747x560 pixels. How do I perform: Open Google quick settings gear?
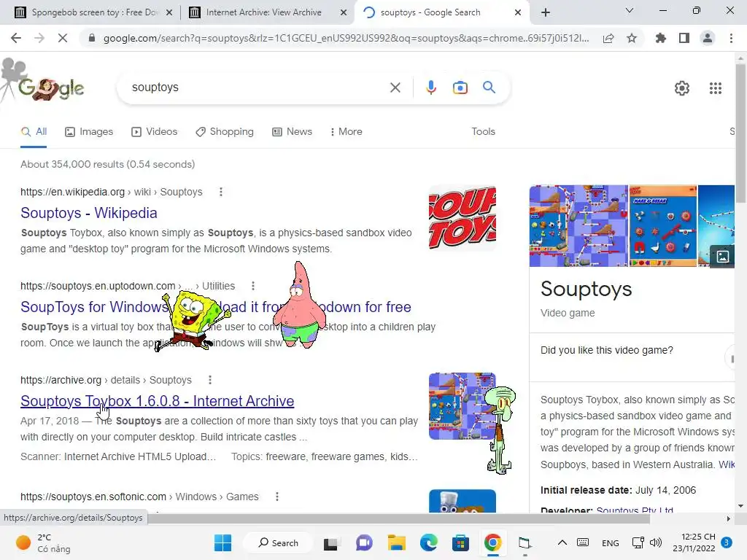(682, 88)
